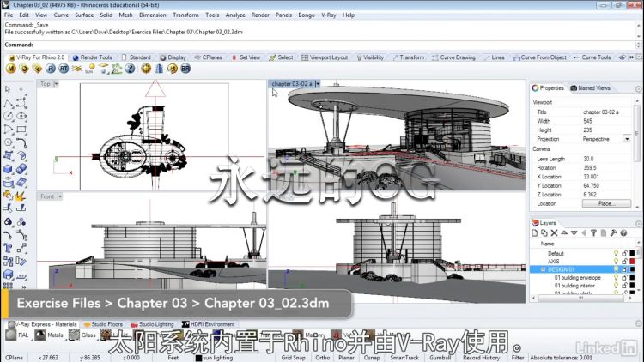Toggle Osnap in status bar
644x362 pixels.
tap(372, 358)
